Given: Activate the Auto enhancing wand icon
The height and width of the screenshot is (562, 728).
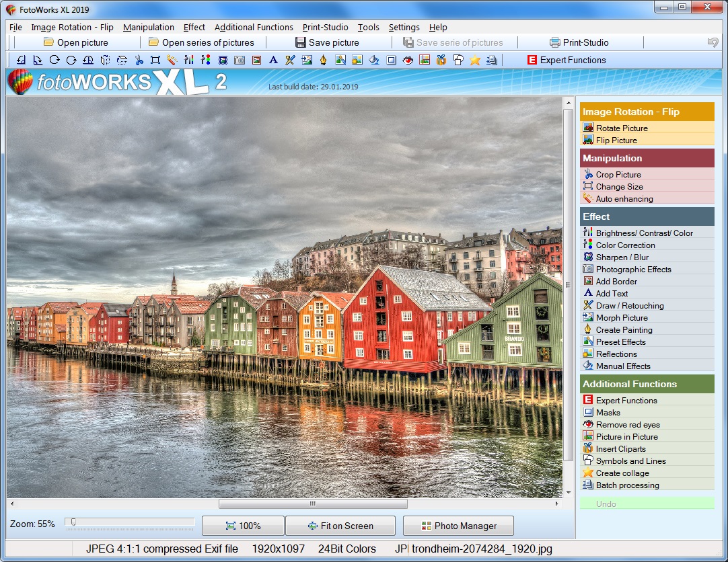Looking at the screenshot, I should click(172, 60).
